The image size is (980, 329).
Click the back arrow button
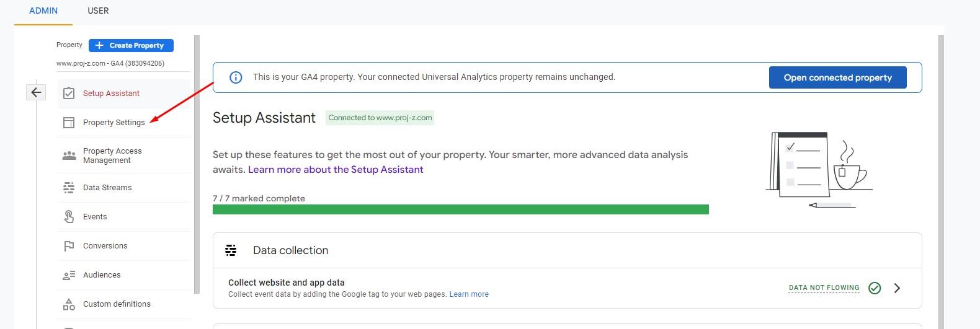(37, 92)
